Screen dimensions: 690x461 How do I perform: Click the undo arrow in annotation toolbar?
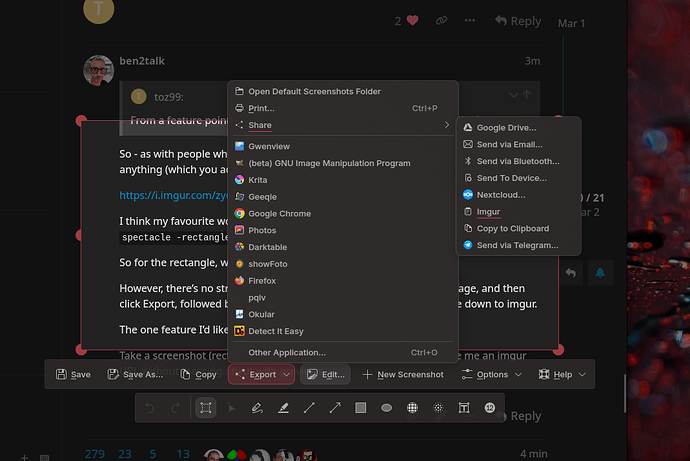point(150,408)
